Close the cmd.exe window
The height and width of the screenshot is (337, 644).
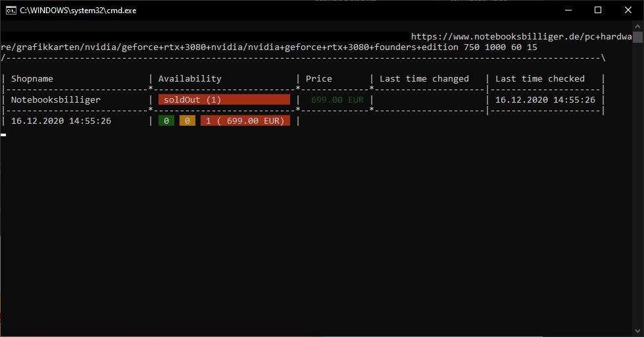click(x=628, y=10)
